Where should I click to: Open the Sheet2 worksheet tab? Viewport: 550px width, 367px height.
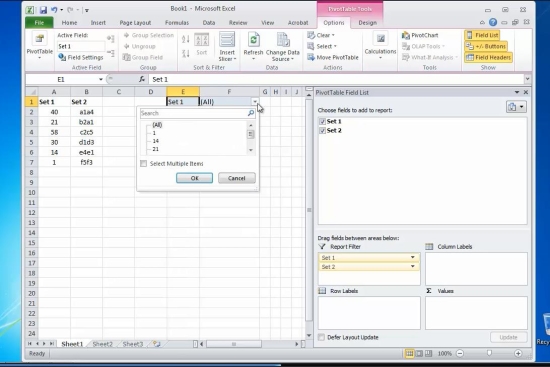click(x=102, y=344)
